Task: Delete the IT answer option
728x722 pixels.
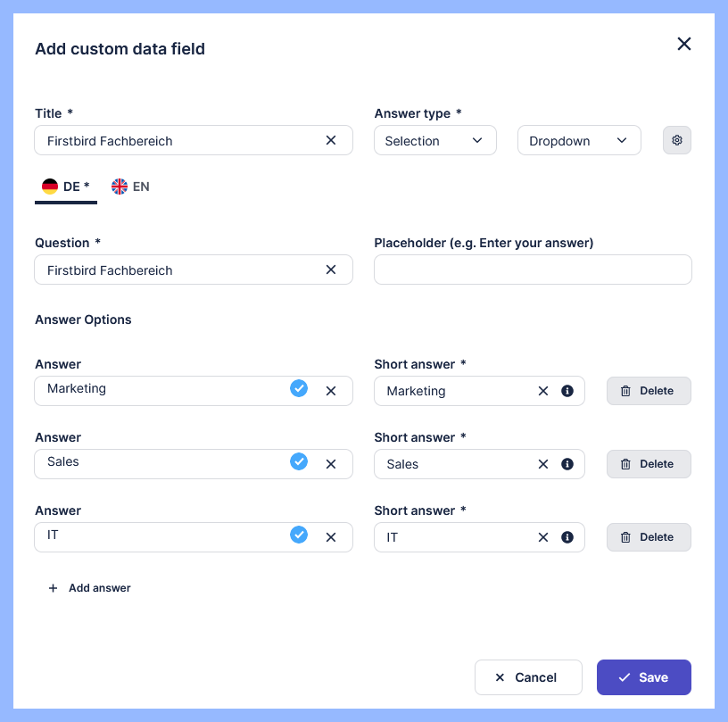Action: [649, 537]
